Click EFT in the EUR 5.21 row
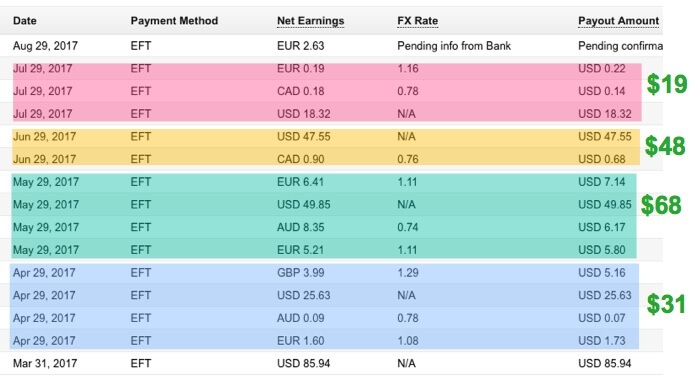The height and width of the screenshot is (380, 700). point(141,250)
